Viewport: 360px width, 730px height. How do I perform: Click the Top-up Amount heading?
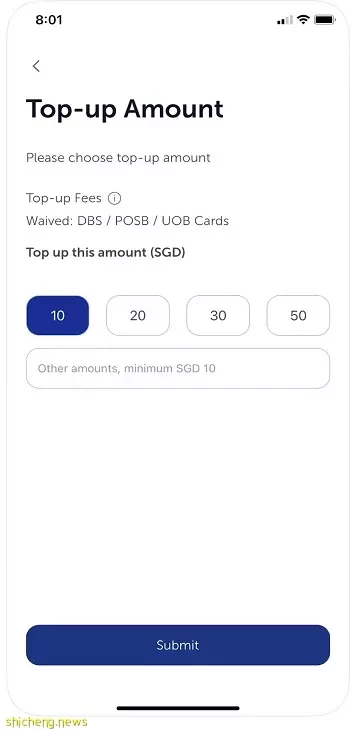pyautogui.click(x=125, y=110)
